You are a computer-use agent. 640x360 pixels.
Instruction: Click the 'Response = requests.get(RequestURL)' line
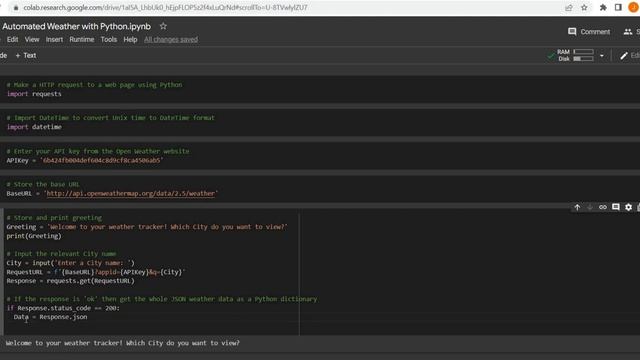[x=70, y=281]
